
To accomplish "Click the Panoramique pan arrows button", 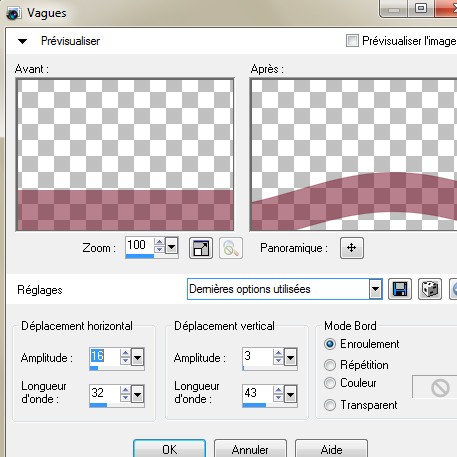I will [x=352, y=248].
